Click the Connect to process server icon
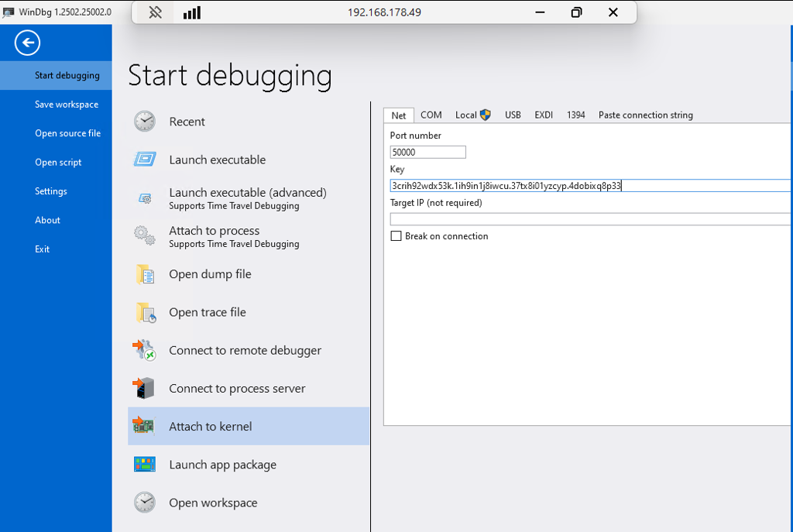 click(145, 388)
